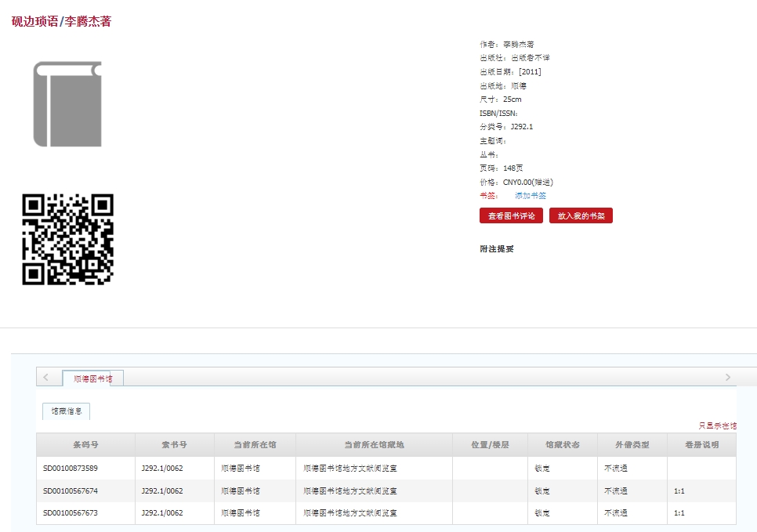Viewport: 757px width, 532px height.
Task: Click the 出版日期：[2011] line
Action: pos(510,71)
